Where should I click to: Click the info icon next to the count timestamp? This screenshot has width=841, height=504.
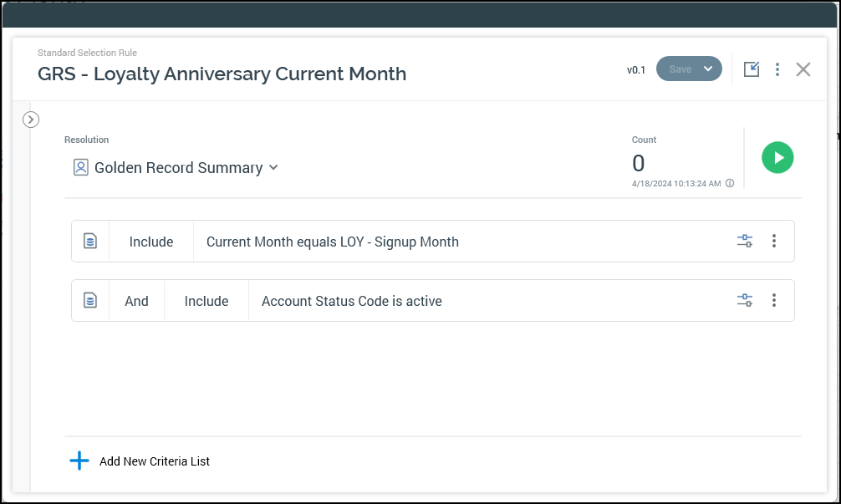click(730, 183)
